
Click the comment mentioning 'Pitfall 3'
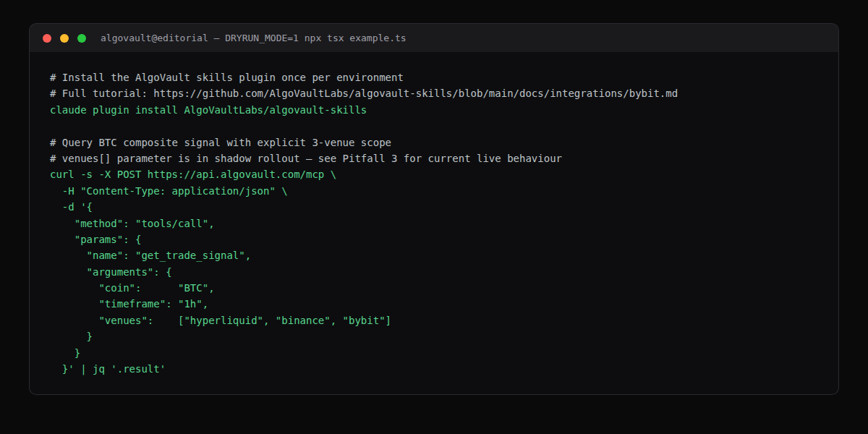click(306, 158)
